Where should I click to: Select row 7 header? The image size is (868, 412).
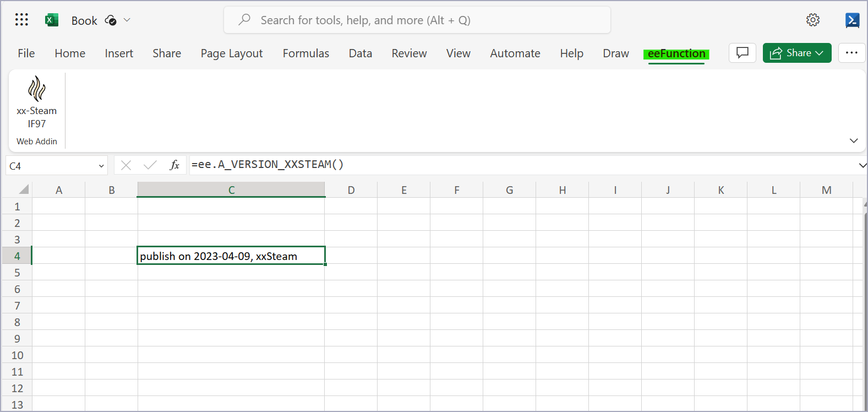(17, 306)
